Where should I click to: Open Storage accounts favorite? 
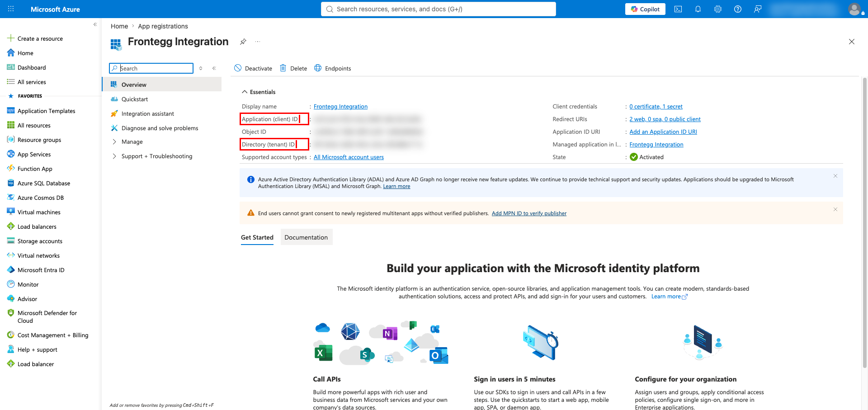(40, 241)
